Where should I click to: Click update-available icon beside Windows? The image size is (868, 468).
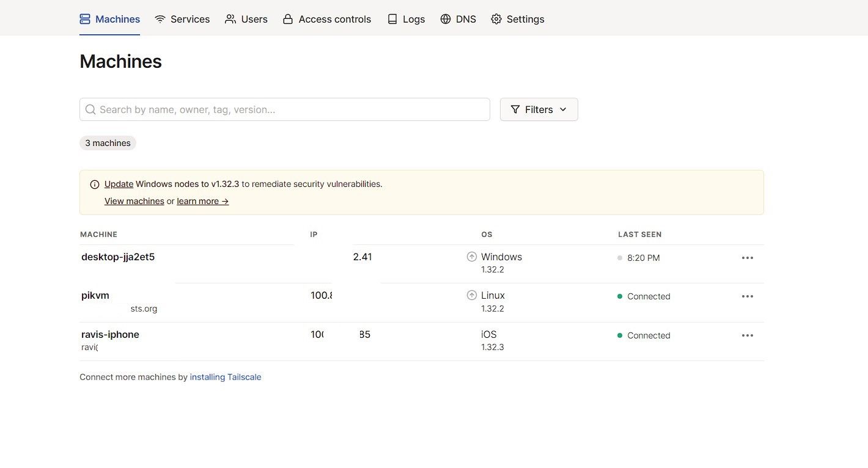pyautogui.click(x=471, y=257)
